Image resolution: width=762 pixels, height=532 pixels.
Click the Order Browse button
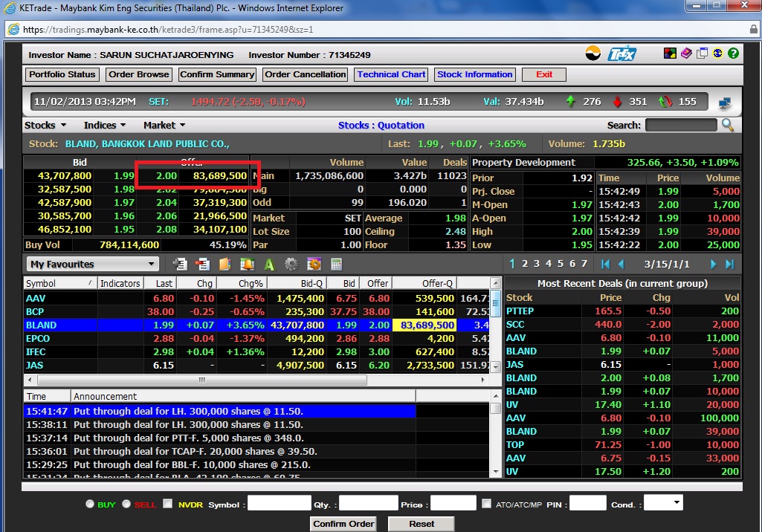(x=139, y=74)
